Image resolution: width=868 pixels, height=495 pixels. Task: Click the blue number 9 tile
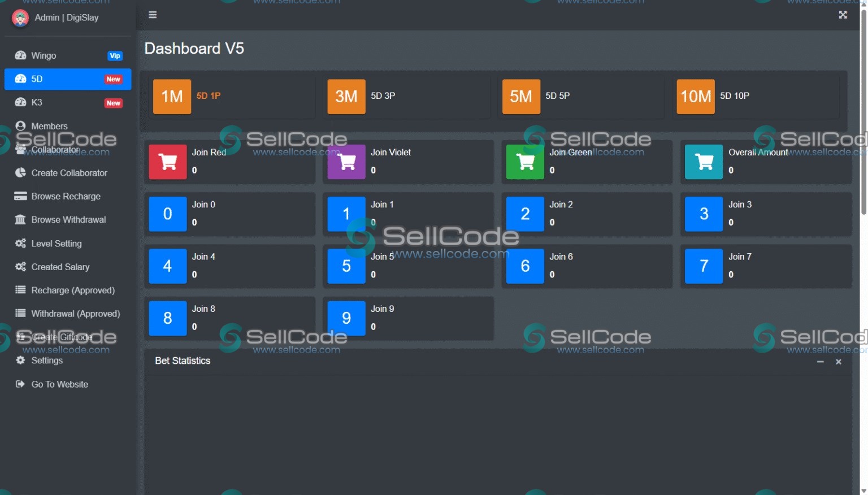coord(346,318)
